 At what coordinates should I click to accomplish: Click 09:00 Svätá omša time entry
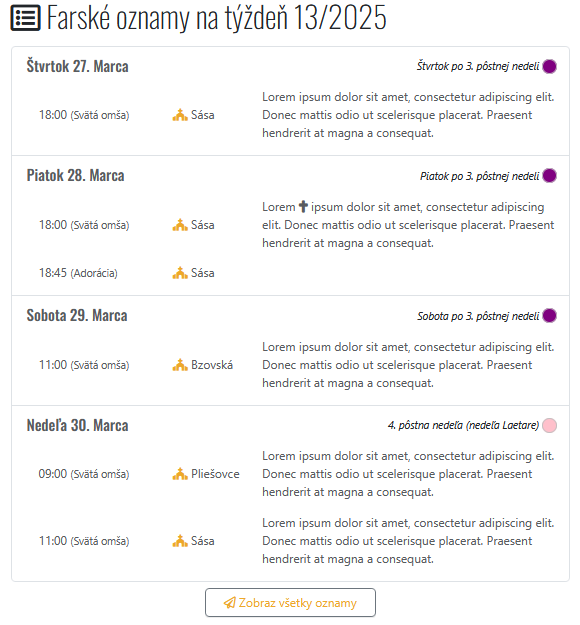(84, 474)
